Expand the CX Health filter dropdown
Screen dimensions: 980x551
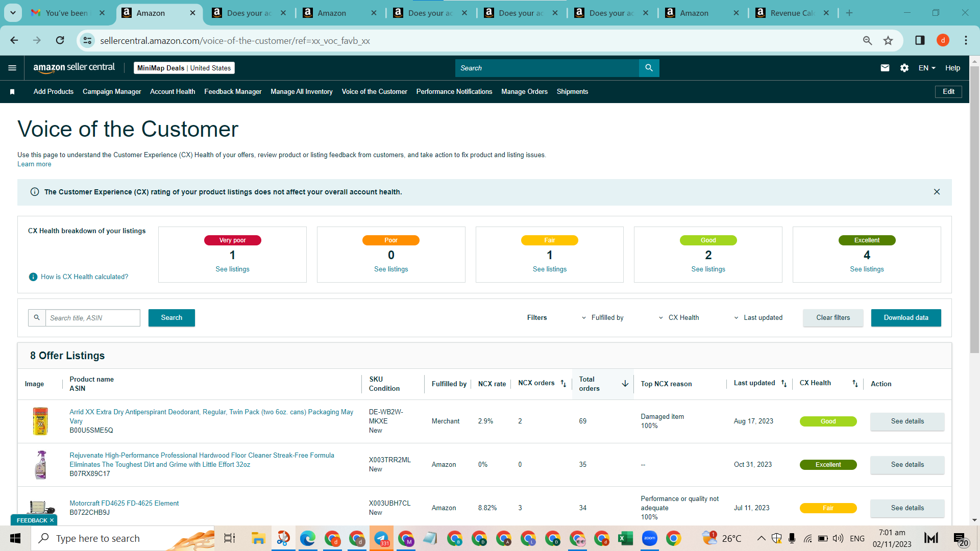(679, 318)
